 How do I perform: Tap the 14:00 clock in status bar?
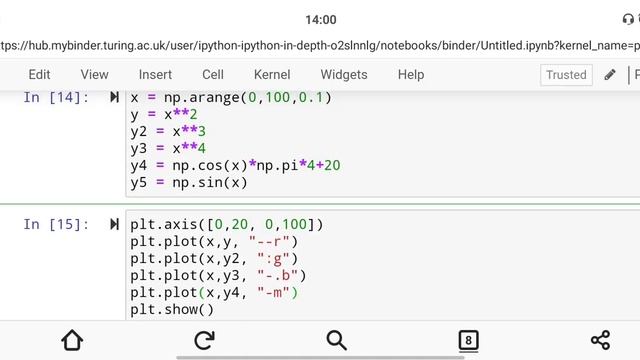tap(321, 20)
